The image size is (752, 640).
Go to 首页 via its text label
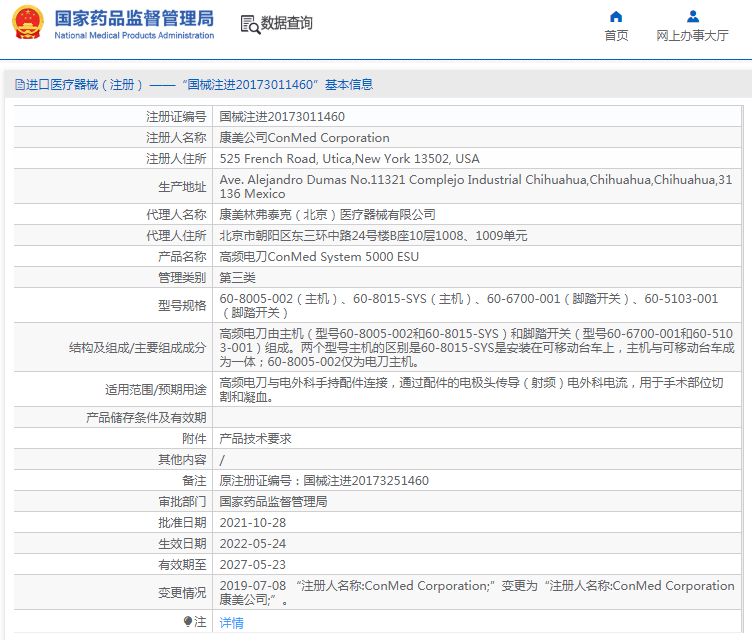pos(616,36)
